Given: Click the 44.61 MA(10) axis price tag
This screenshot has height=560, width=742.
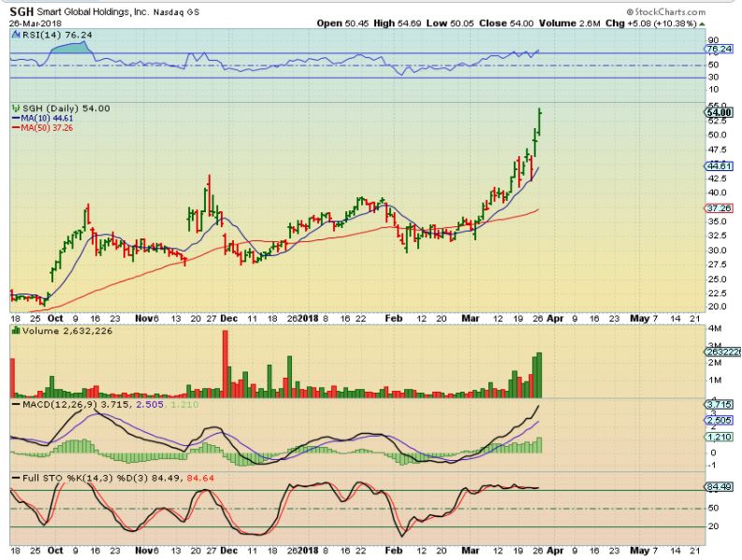Looking at the screenshot, I should (x=717, y=165).
